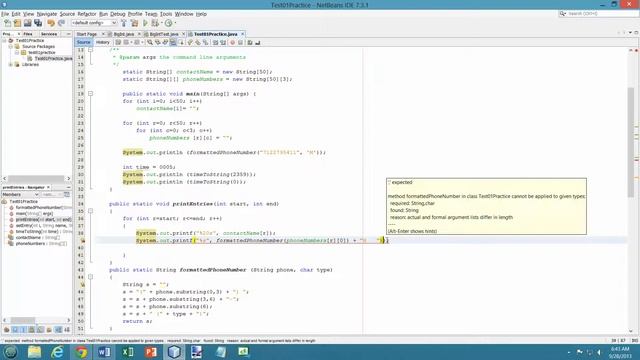640x360 pixels.
Task: Toggle Sort by Name filter in Navigator
Action: pos(58,330)
